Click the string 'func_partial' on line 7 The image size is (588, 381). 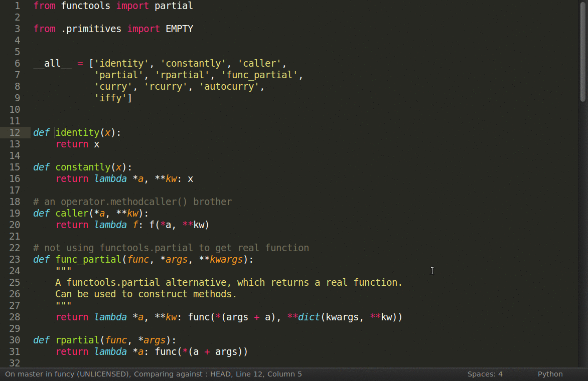(x=259, y=75)
